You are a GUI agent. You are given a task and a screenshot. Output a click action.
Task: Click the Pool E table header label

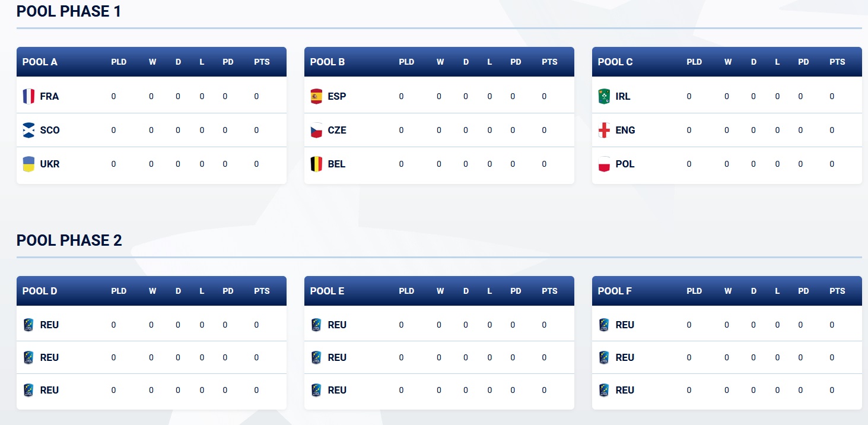327,291
